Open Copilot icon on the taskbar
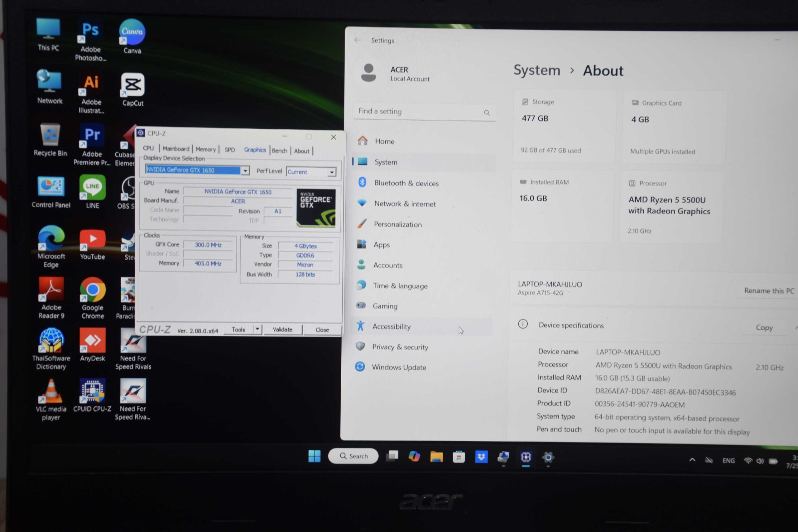798x532 pixels. coord(414,456)
